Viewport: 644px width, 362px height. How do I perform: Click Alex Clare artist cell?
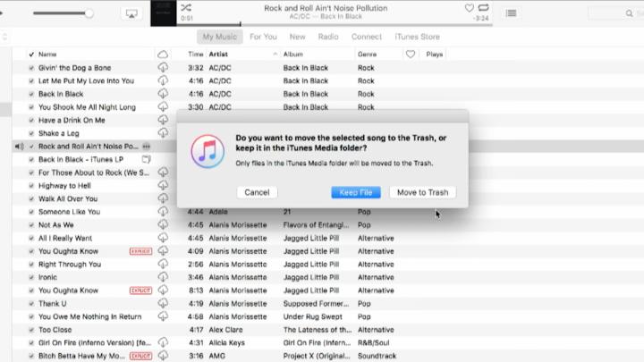225,330
